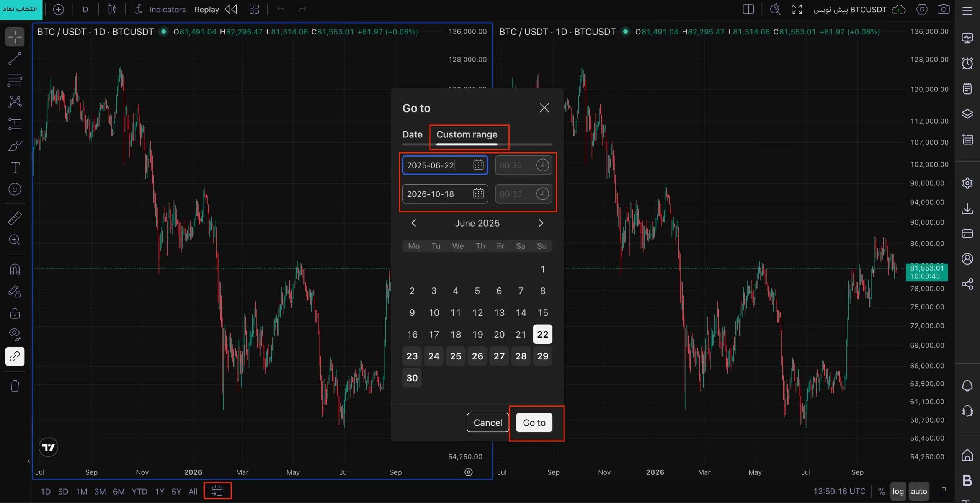Open the notifications bell
Viewport: 980px width, 503px height.
[x=967, y=386]
